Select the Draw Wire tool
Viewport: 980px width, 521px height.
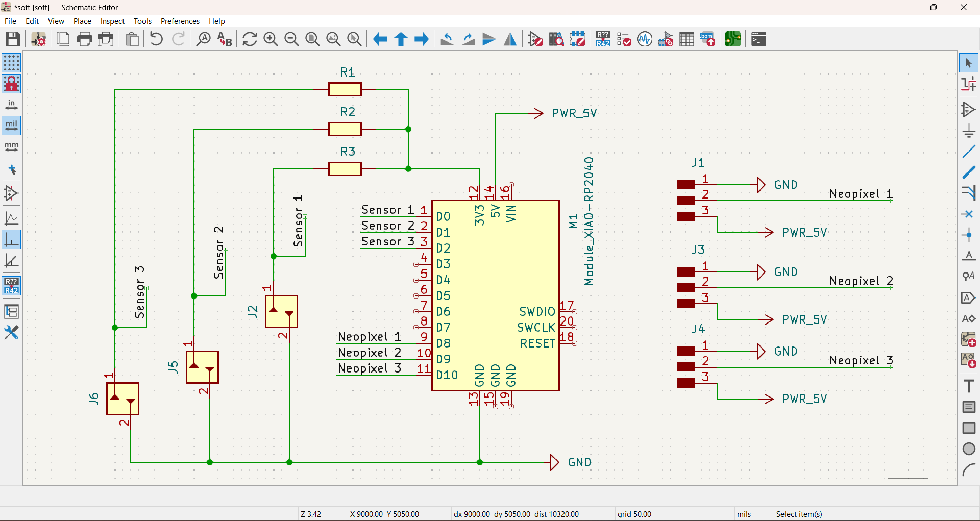pos(969,152)
